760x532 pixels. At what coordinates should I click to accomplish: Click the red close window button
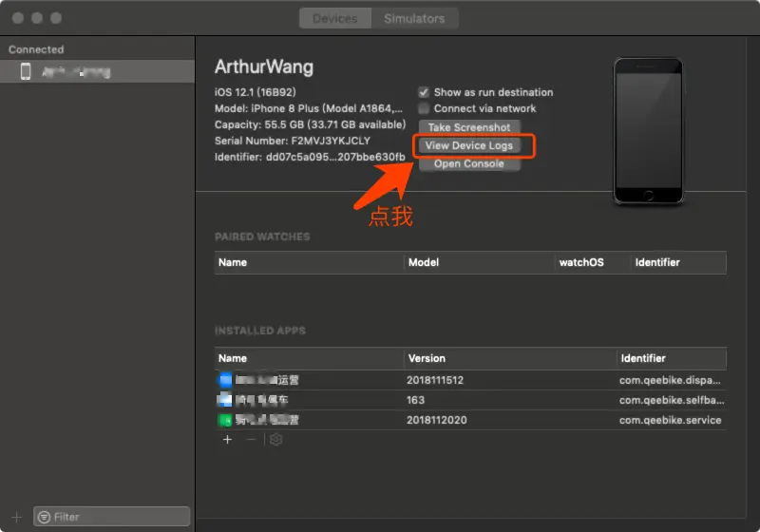click(x=18, y=18)
